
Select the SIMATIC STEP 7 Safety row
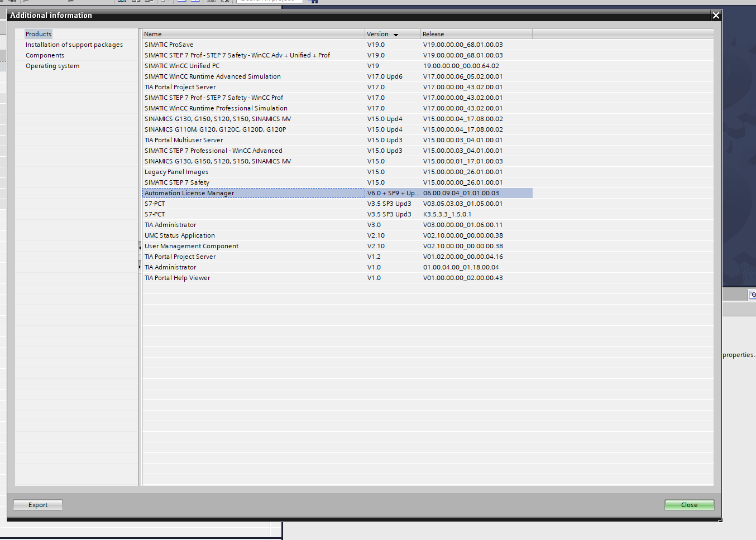tap(337, 182)
